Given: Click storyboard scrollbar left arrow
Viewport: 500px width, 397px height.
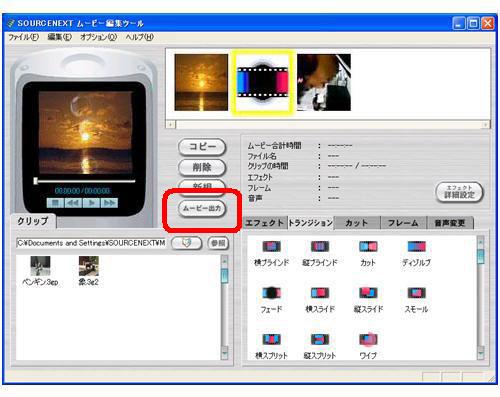Looking at the screenshot, I should [171, 125].
